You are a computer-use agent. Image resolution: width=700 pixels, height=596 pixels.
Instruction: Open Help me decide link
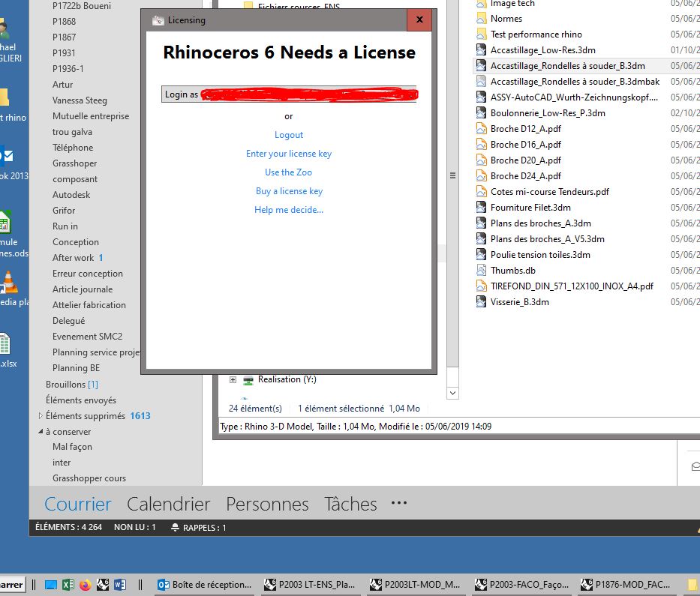pyautogui.click(x=288, y=210)
